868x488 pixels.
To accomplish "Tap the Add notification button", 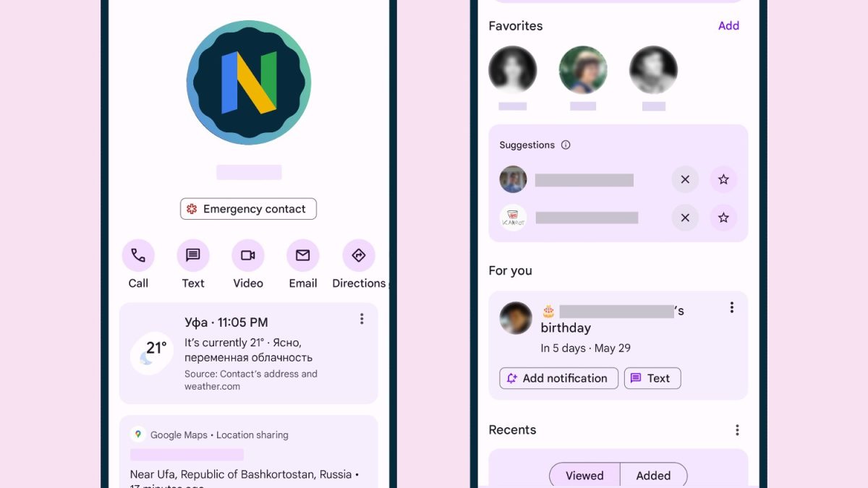I will [558, 378].
